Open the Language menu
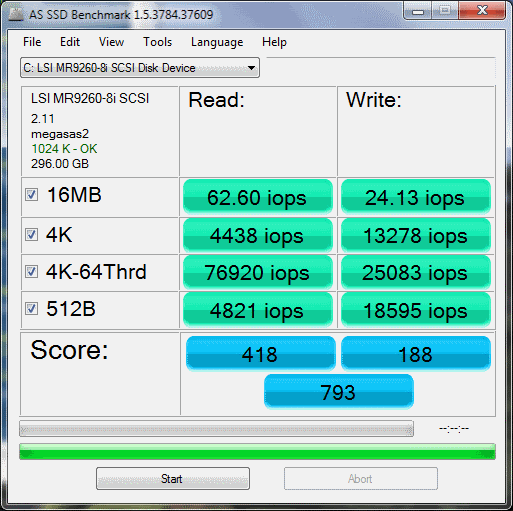 click(x=217, y=42)
